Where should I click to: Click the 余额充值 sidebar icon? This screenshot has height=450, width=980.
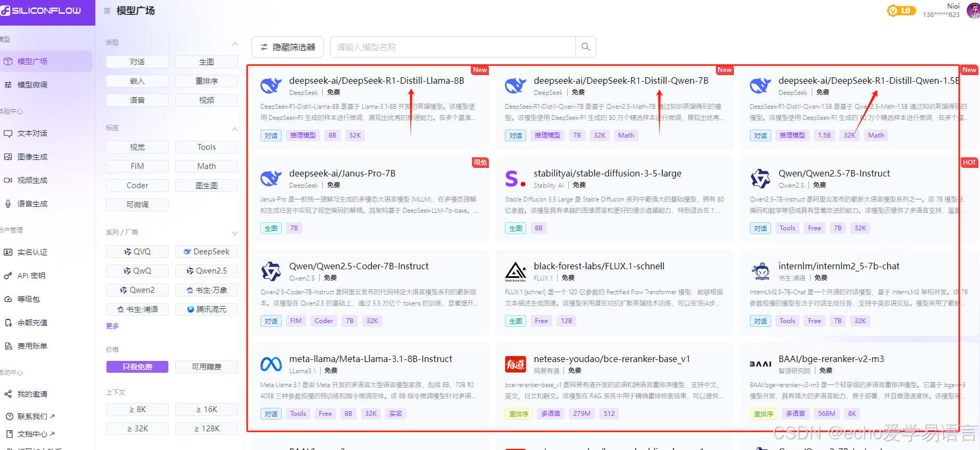(8, 323)
